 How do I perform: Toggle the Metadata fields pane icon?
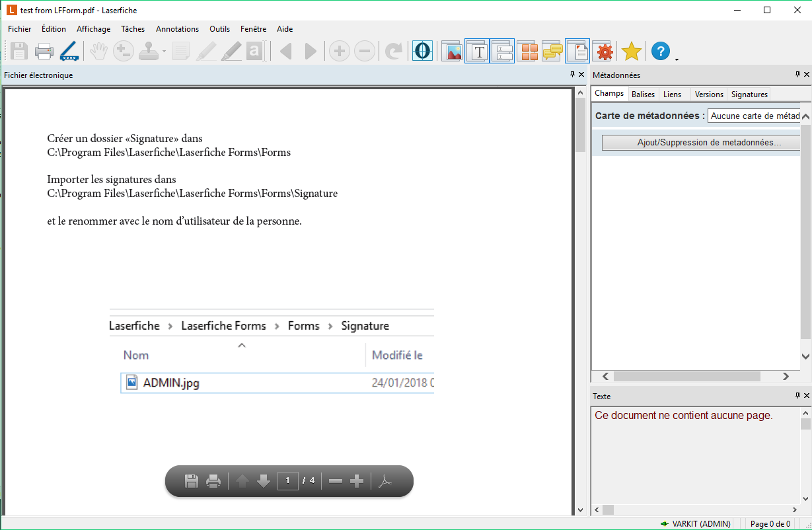pyautogui.click(x=502, y=51)
